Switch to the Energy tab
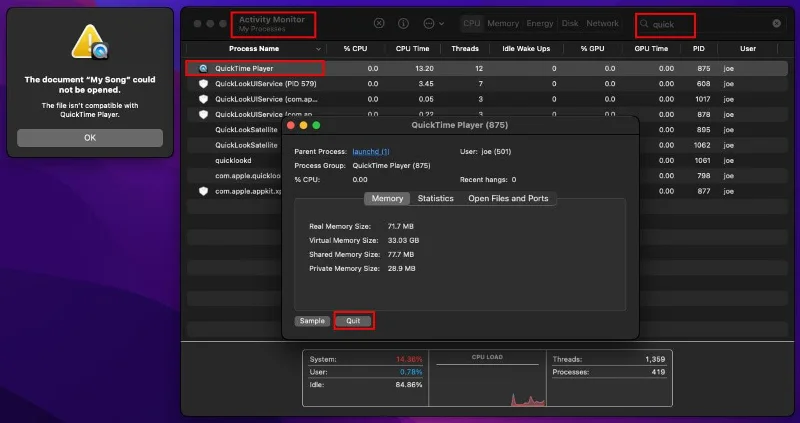800x423 pixels. click(540, 23)
